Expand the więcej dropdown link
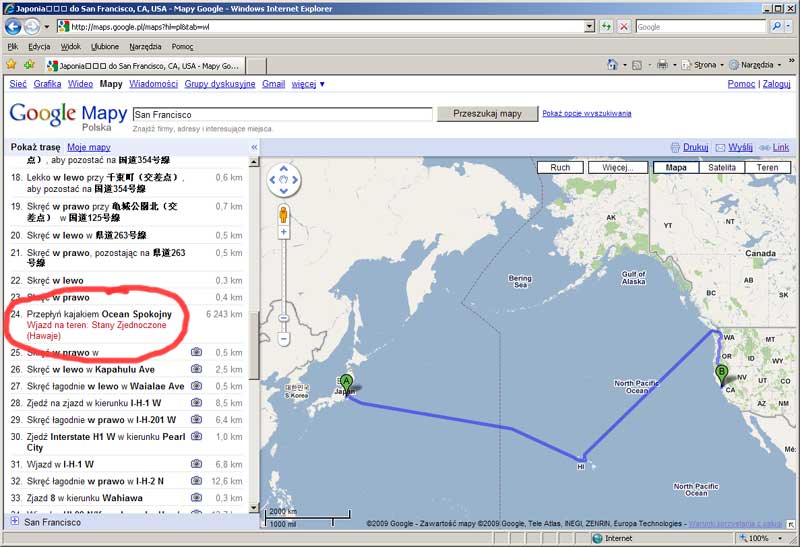 point(308,84)
